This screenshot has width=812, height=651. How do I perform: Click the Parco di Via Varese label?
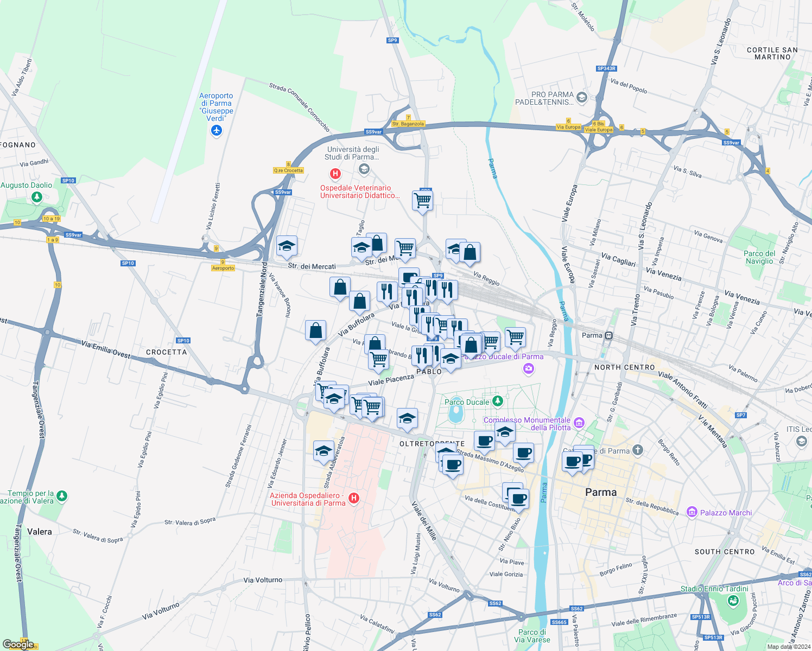[532, 636]
